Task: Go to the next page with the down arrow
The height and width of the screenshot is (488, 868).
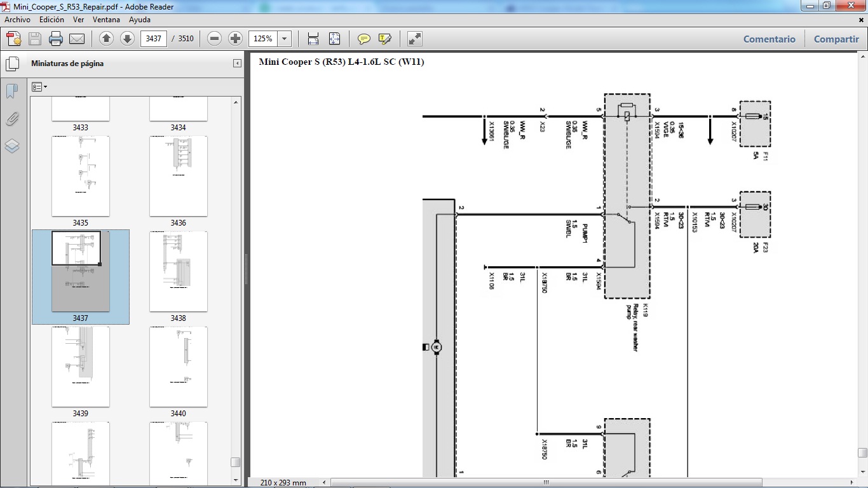Action: click(127, 39)
